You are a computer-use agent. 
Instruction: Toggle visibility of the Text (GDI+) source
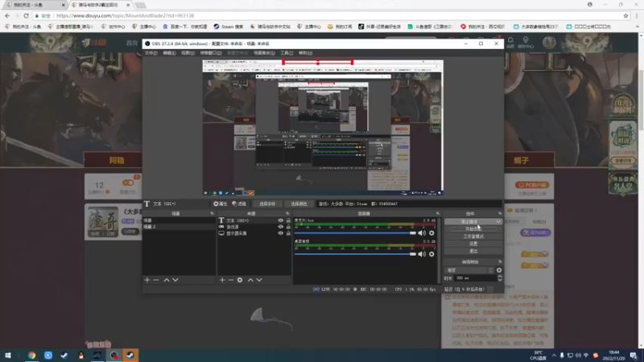(x=280, y=220)
